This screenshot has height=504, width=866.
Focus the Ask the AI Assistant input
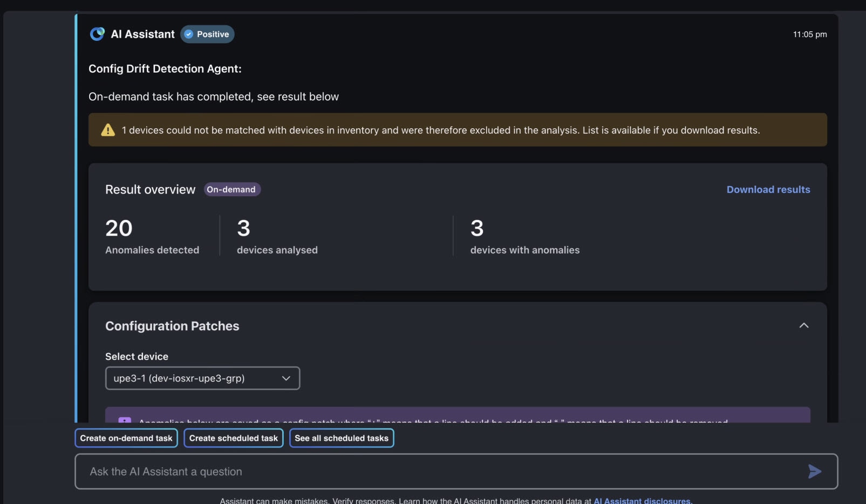coord(456,472)
